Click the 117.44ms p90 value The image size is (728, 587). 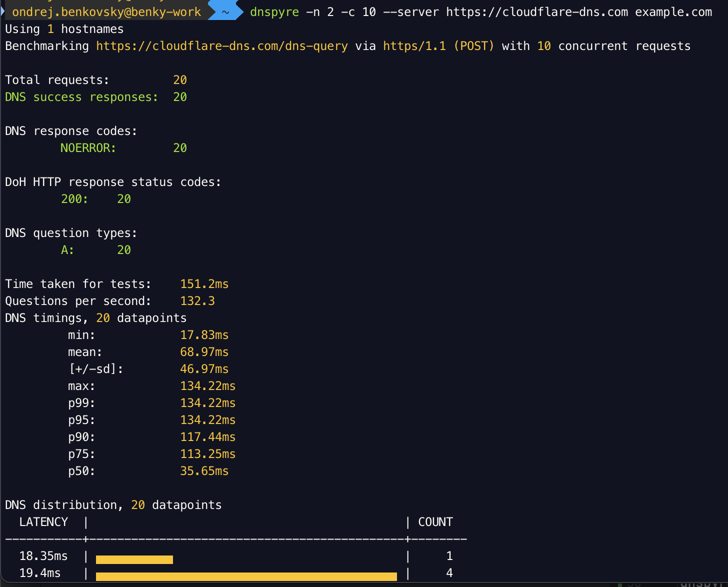(208, 437)
